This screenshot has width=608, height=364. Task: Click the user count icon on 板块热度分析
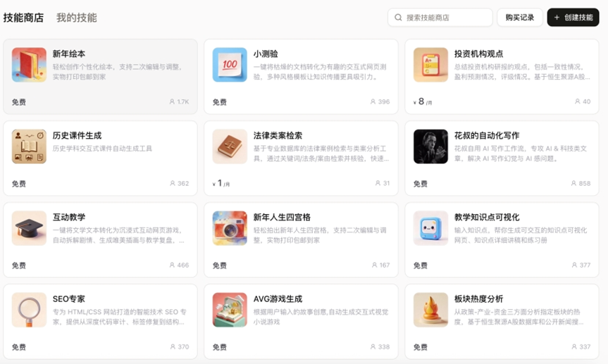574,347
